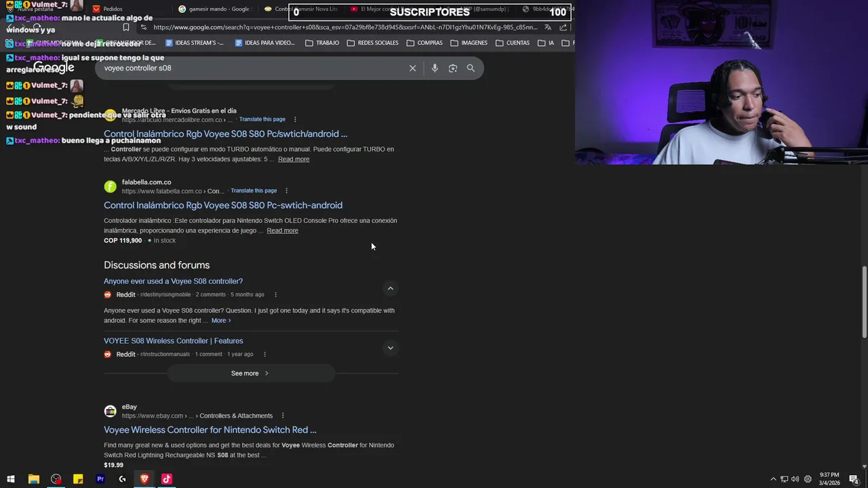Screen dimensions: 868x488
Task: Share the page via address bar share icon
Action: (x=564, y=27)
